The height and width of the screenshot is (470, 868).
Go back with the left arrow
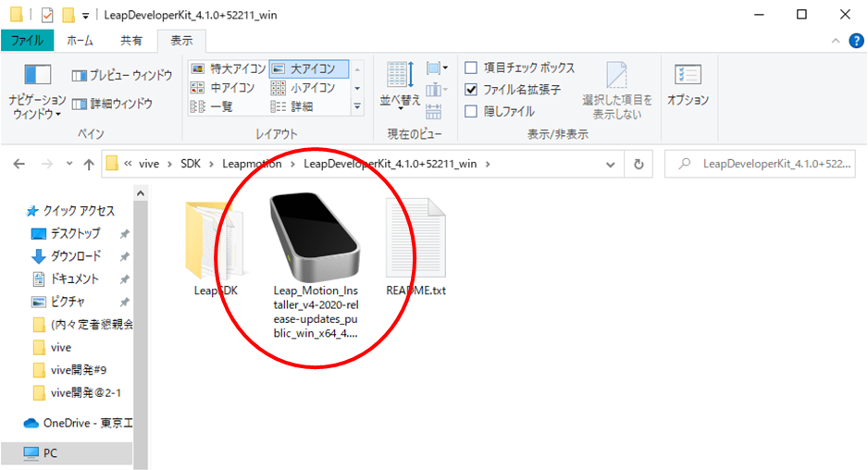(x=19, y=164)
